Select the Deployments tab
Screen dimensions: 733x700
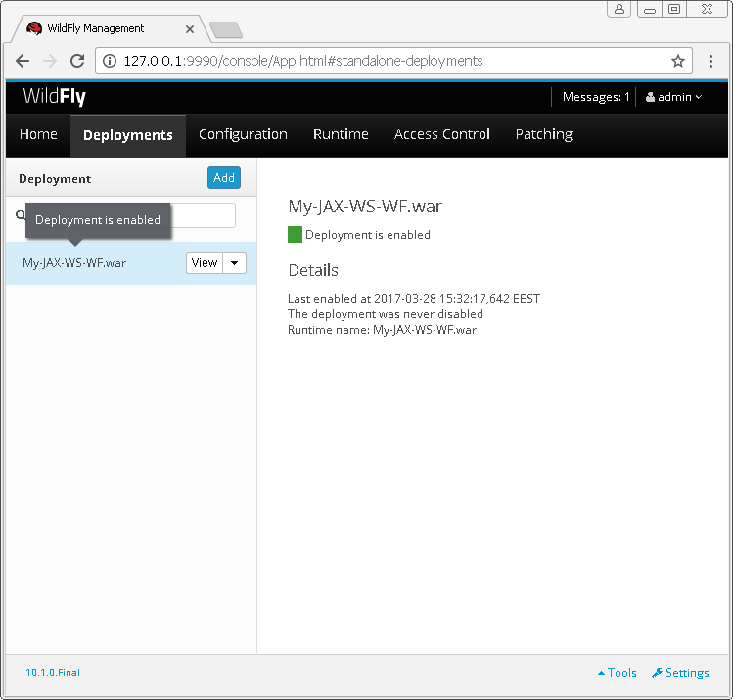(x=128, y=135)
